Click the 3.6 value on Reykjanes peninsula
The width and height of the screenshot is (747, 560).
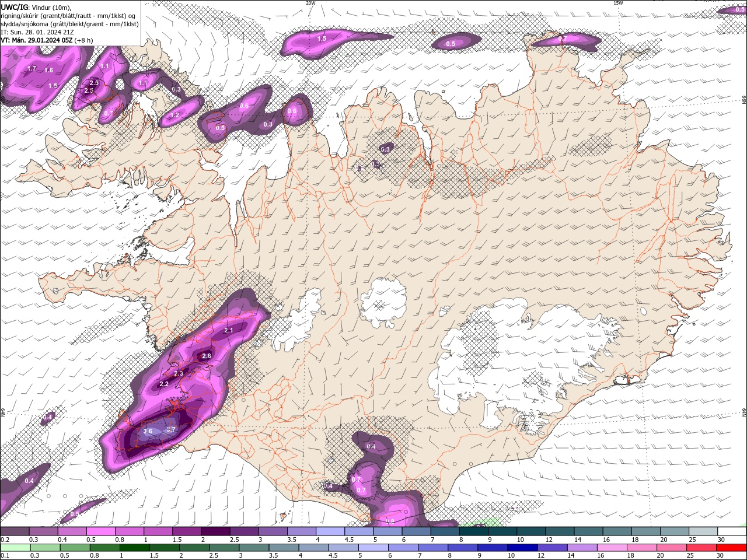click(x=148, y=431)
